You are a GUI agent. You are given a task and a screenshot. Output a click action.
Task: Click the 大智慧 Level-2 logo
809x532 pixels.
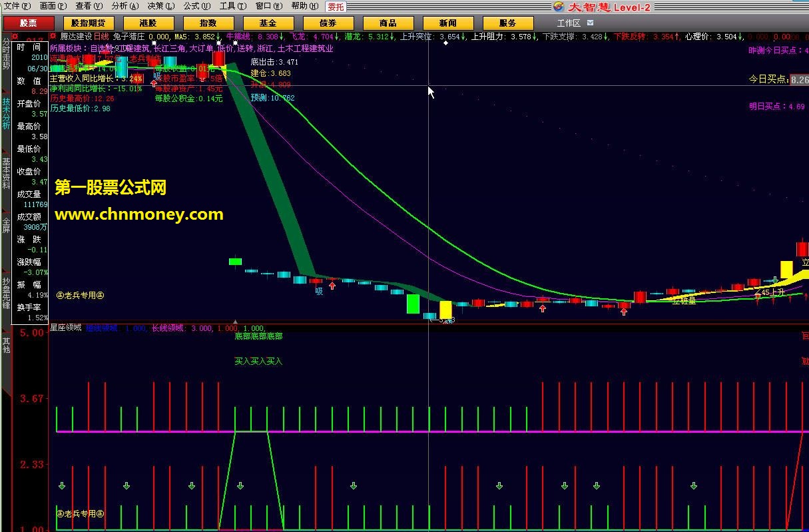(601, 7)
